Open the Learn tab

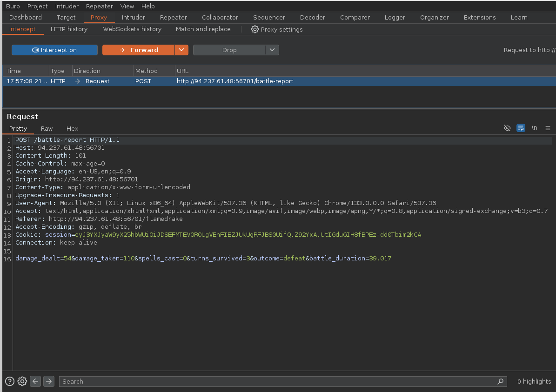519,17
